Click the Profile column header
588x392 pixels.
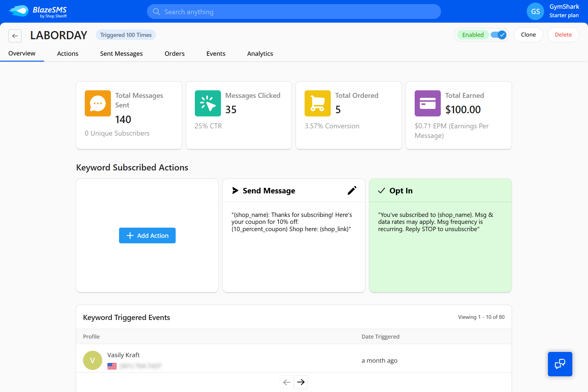click(x=91, y=337)
